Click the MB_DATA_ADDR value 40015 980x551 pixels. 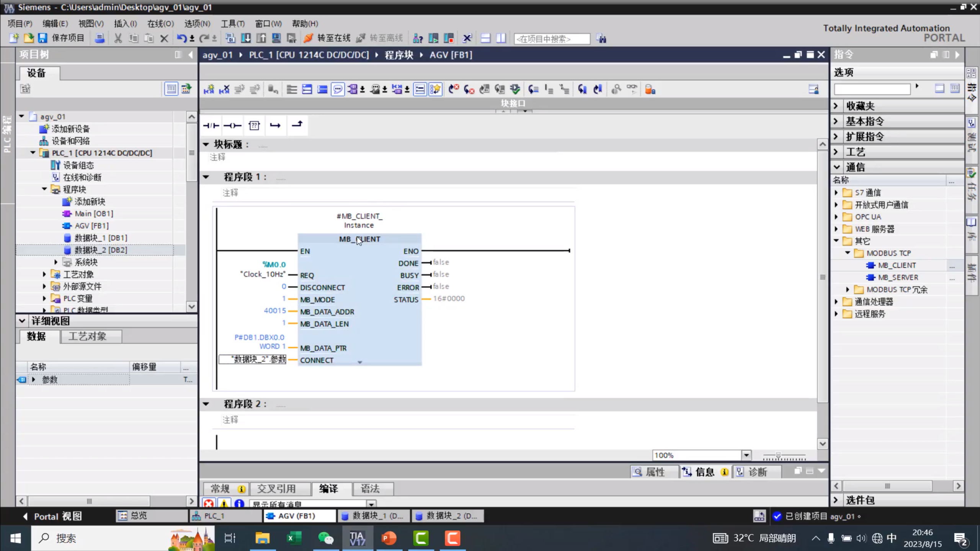(x=275, y=310)
